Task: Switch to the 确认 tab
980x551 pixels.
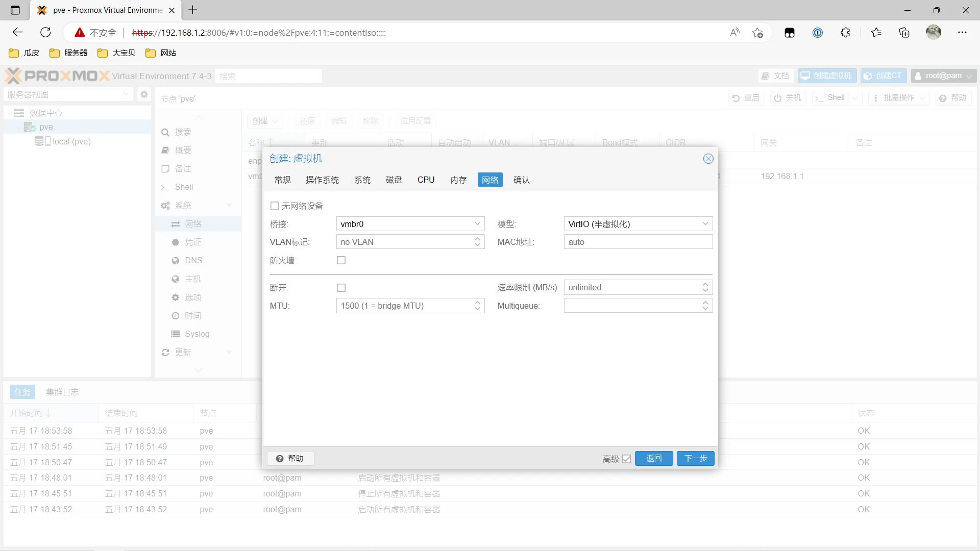Action: (x=522, y=180)
